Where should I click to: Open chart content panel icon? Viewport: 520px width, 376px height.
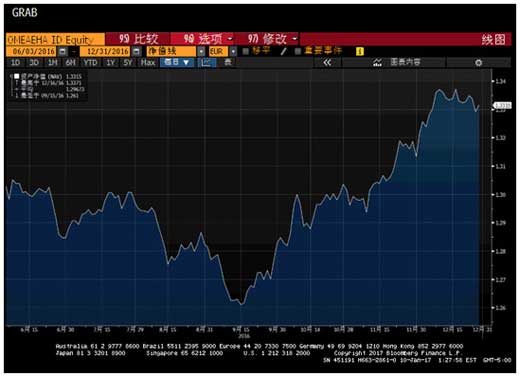tap(378, 62)
